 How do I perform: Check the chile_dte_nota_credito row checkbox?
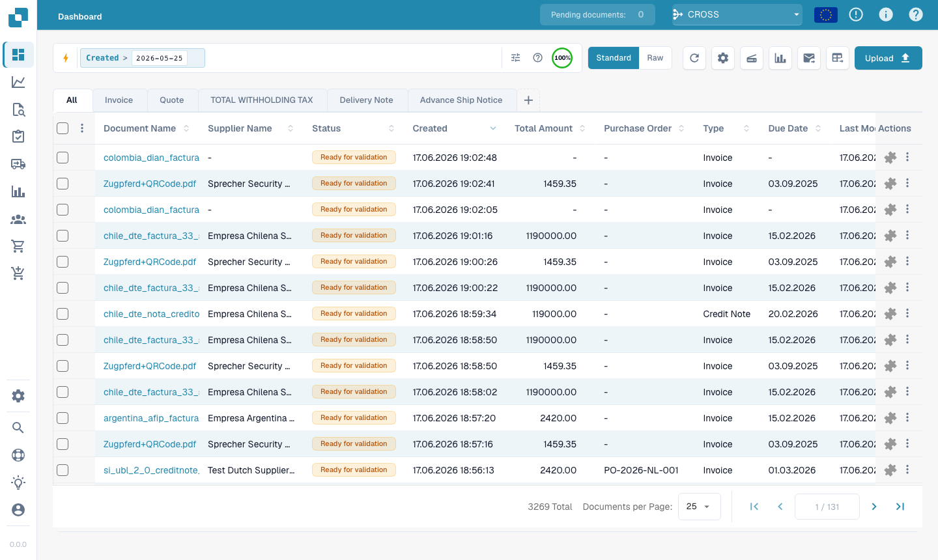[x=63, y=314]
